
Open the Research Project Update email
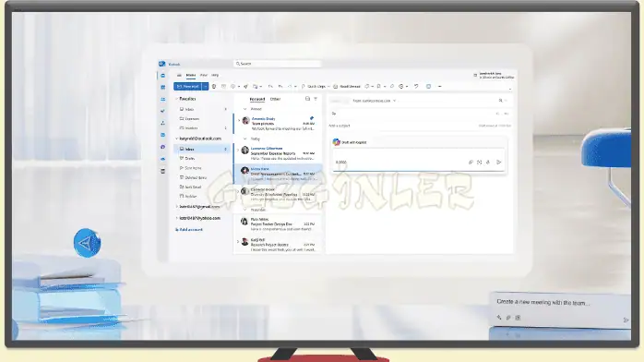[x=278, y=245]
